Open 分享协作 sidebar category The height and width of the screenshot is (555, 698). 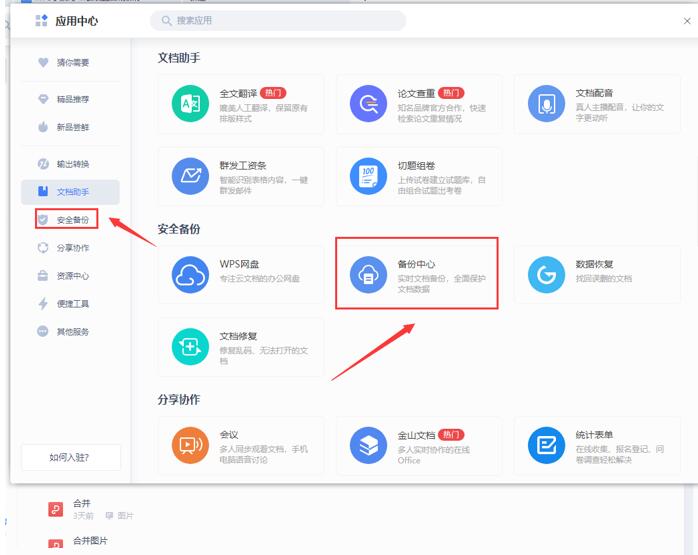[x=70, y=248]
